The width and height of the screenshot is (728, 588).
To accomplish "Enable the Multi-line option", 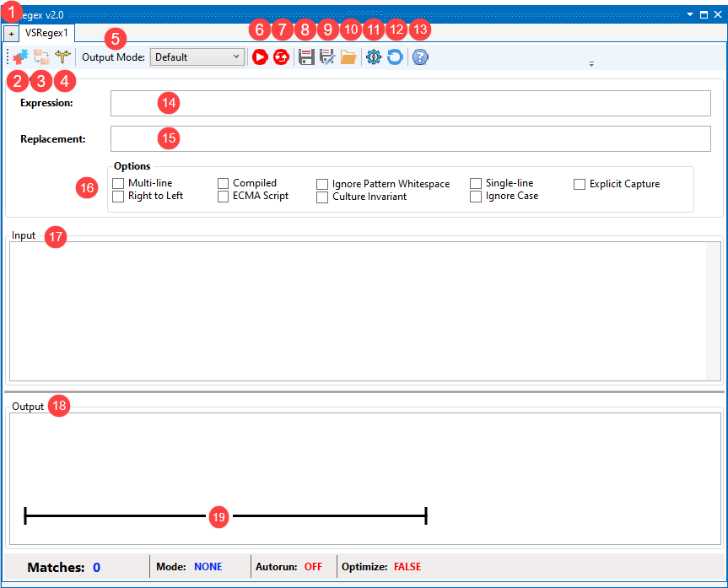I will [x=118, y=184].
